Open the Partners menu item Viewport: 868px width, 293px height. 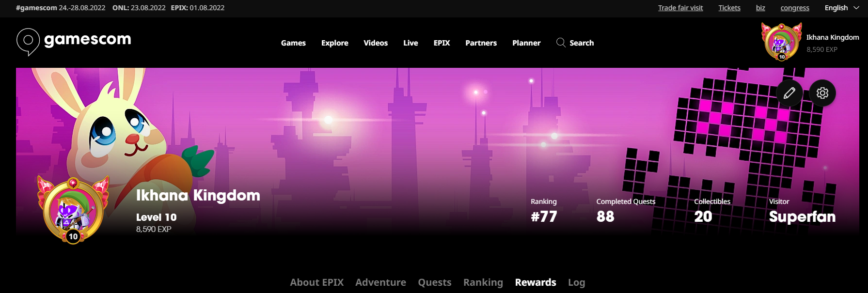(481, 43)
